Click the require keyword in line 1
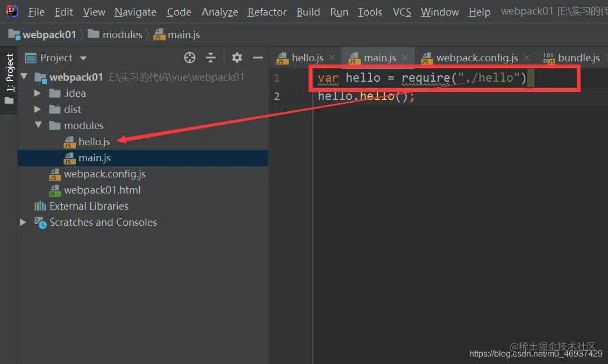 click(425, 78)
